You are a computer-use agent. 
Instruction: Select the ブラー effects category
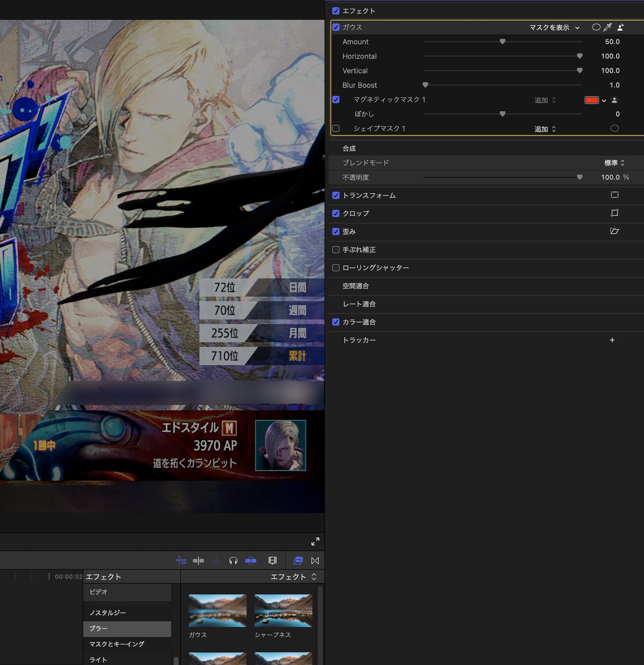pos(127,629)
